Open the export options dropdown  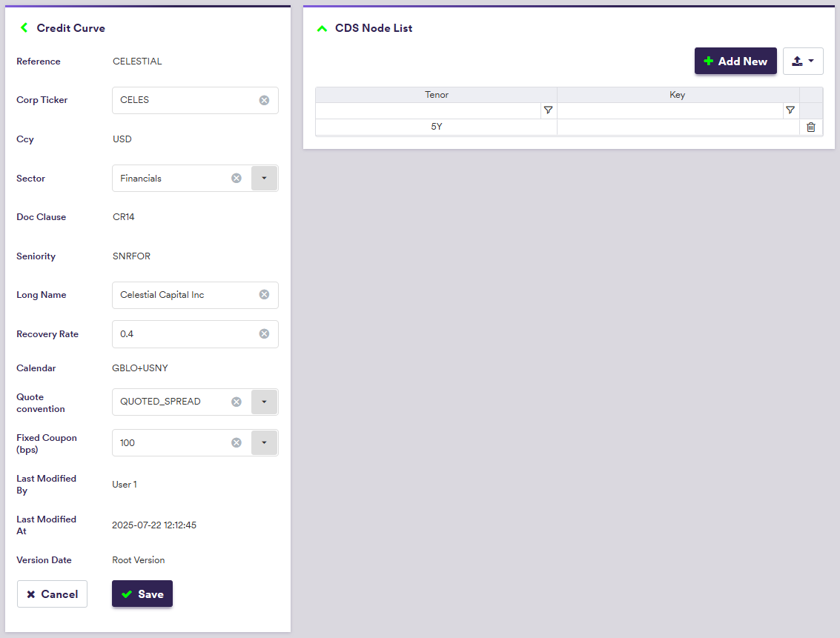(803, 62)
